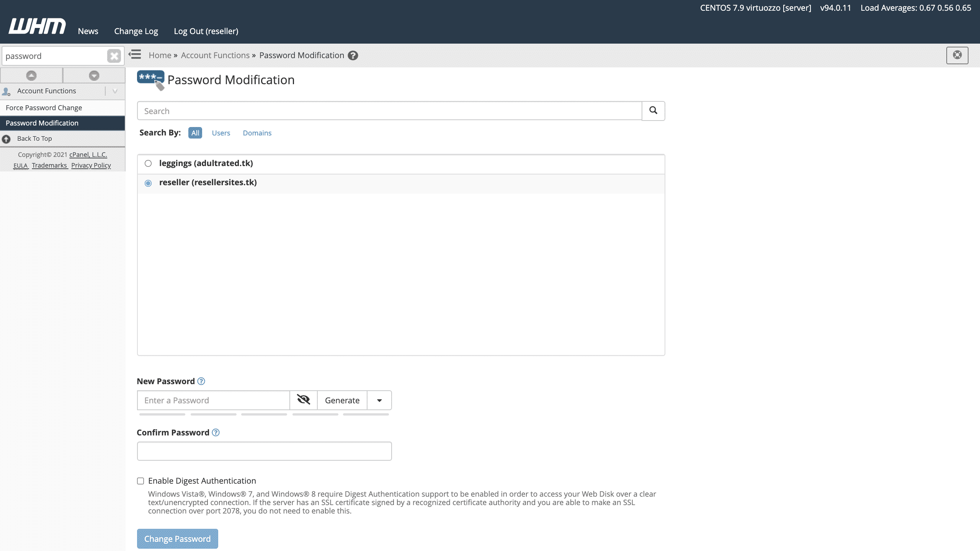Open Force Password Change in sidebar
The height and width of the screenshot is (551, 980).
63,108
